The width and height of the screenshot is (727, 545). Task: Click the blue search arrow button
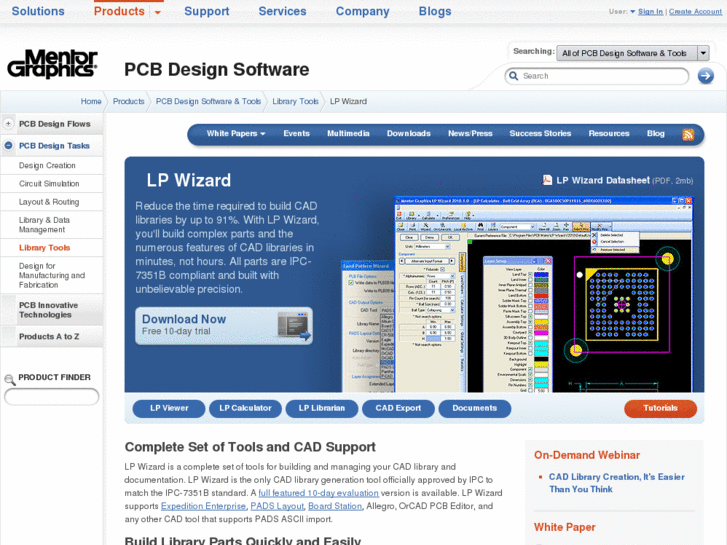pyautogui.click(x=706, y=76)
